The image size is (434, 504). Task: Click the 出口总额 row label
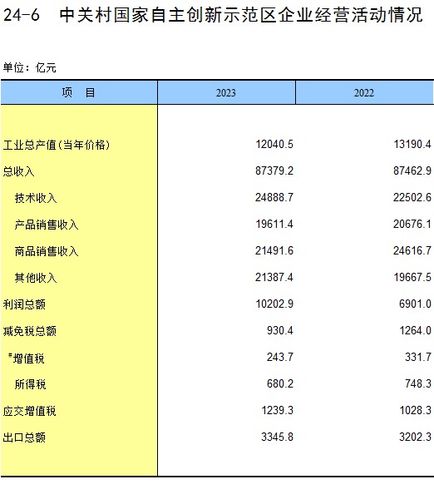(24, 437)
